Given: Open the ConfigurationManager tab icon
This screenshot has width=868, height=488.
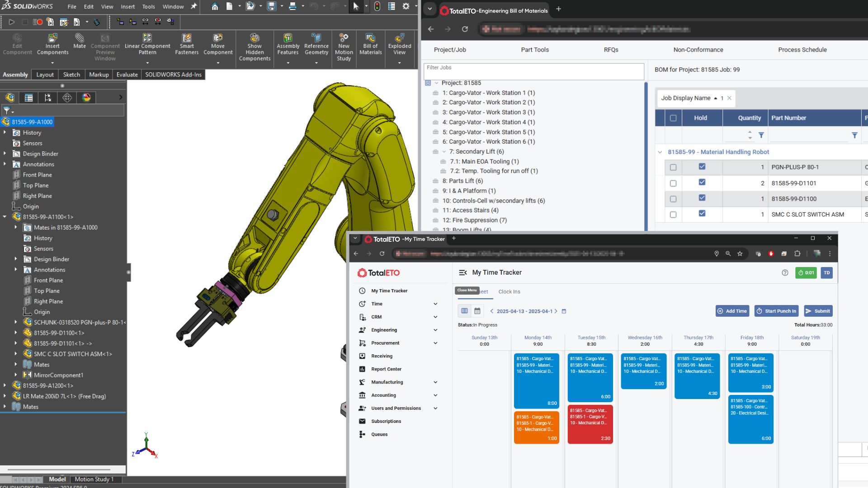Looking at the screenshot, I should click(x=48, y=97).
